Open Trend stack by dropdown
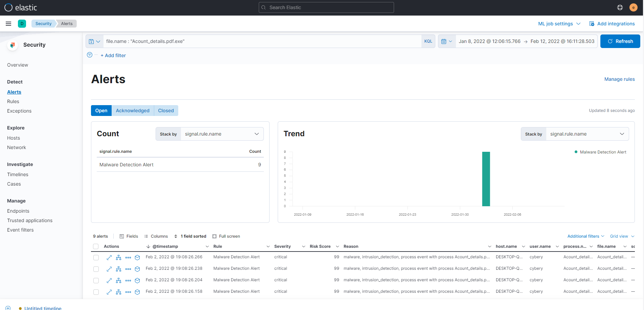 click(x=587, y=134)
